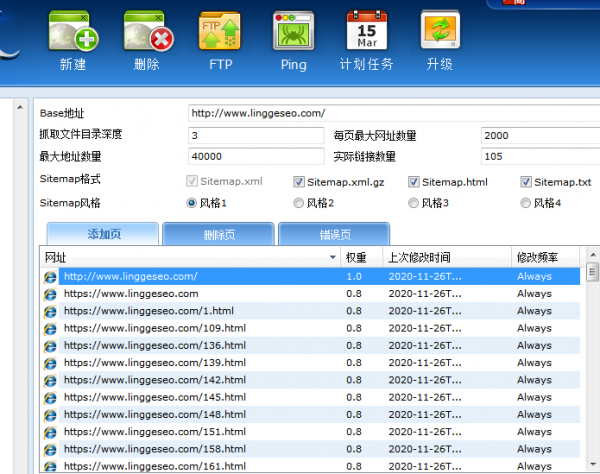Select the https://www.linggeseo.com/136.html row
The width and height of the screenshot is (600, 474).
pos(155,346)
